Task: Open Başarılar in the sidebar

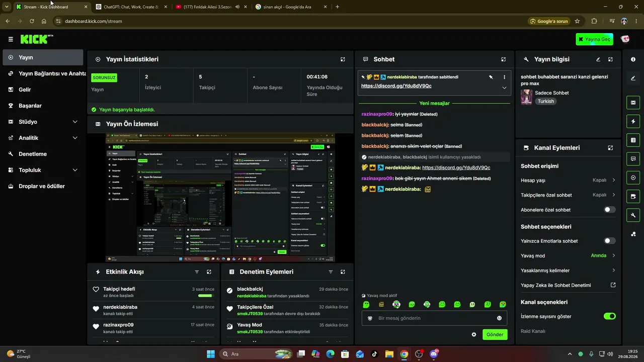Action: 43,106
